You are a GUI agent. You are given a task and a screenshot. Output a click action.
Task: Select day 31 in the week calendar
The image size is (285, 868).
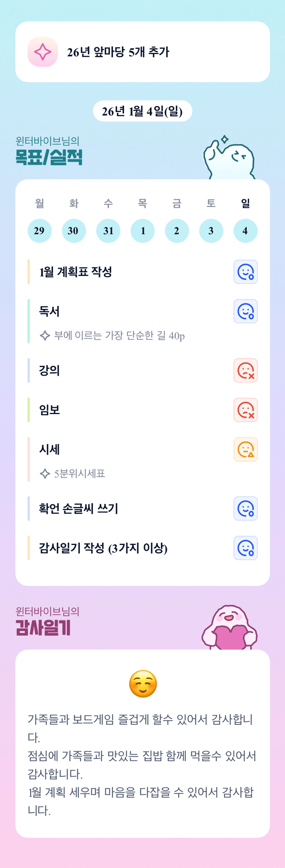pyautogui.click(x=108, y=231)
